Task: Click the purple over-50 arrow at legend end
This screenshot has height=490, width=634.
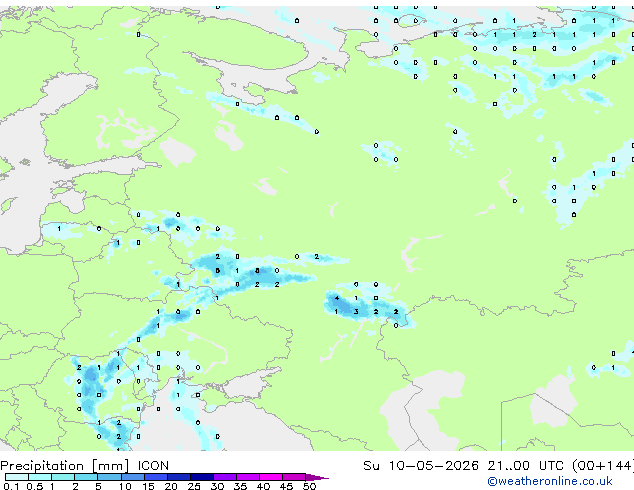Action: point(317,477)
